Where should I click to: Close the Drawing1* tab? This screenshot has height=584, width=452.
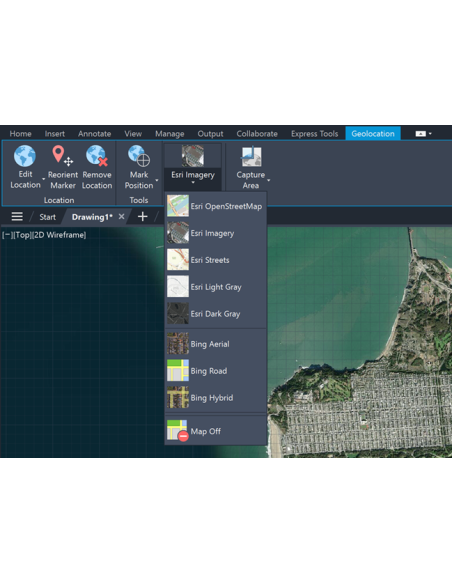click(121, 216)
